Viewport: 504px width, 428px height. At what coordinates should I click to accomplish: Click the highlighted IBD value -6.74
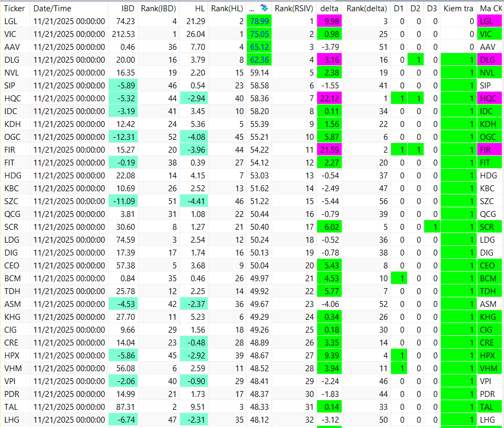(x=123, y=419)
